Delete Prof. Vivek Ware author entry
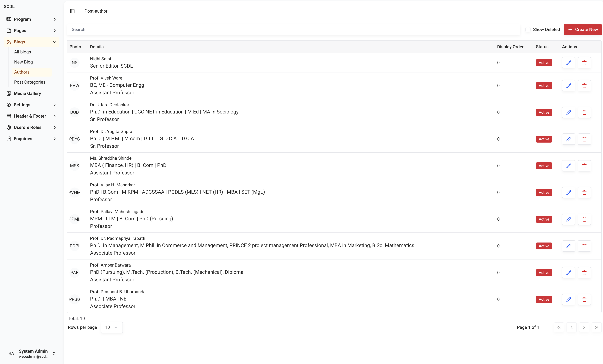 point(584,86)
